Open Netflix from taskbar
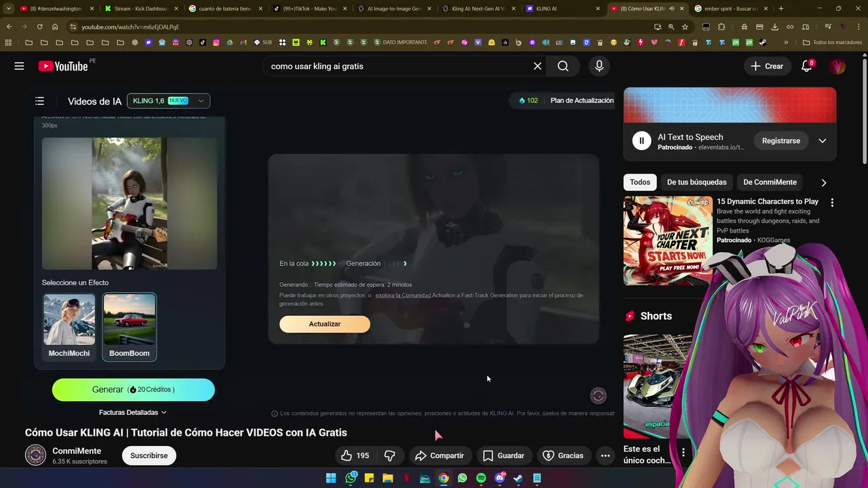868x488 pixels. 406,478
